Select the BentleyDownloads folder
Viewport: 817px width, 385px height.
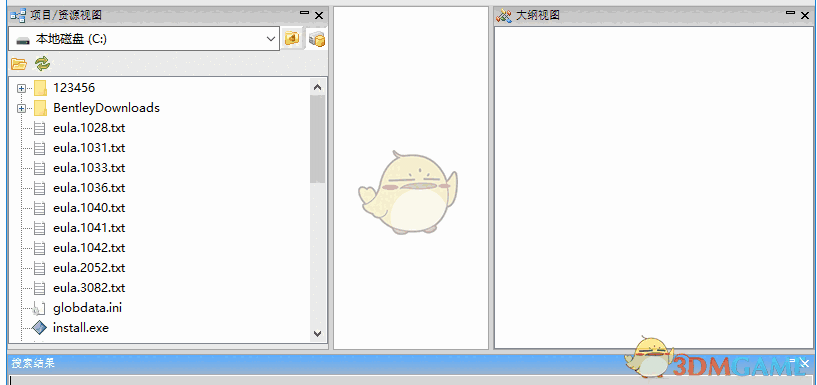[106, 108]
